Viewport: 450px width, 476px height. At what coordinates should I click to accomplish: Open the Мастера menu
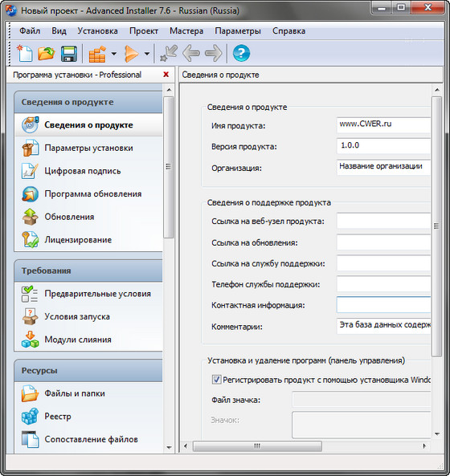(186, 31)
